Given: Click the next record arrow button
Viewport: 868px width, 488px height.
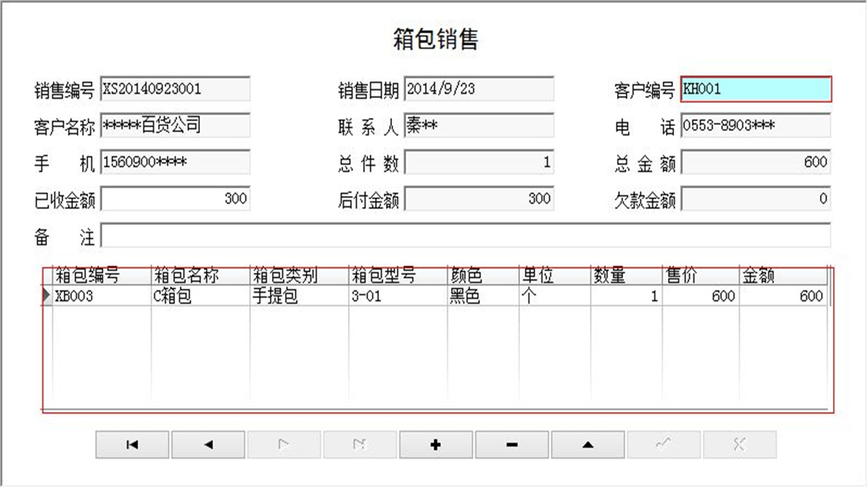Looking at the screenshot, I should coord(283,445).
